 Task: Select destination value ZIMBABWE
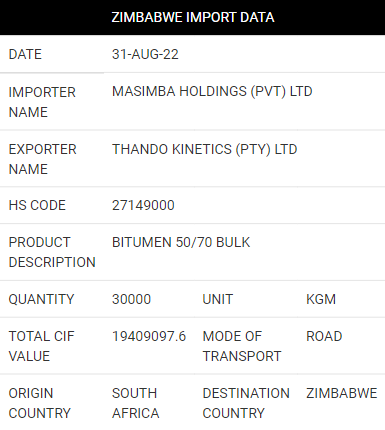click(x=341, y=393)
